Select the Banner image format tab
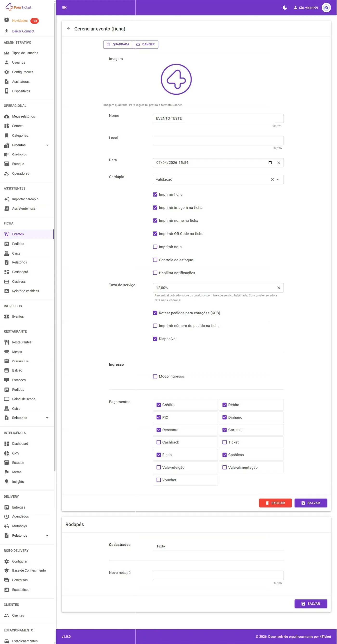Image resolution: width=337 pixels, height=644 pixels. click(x=145, y=45)
